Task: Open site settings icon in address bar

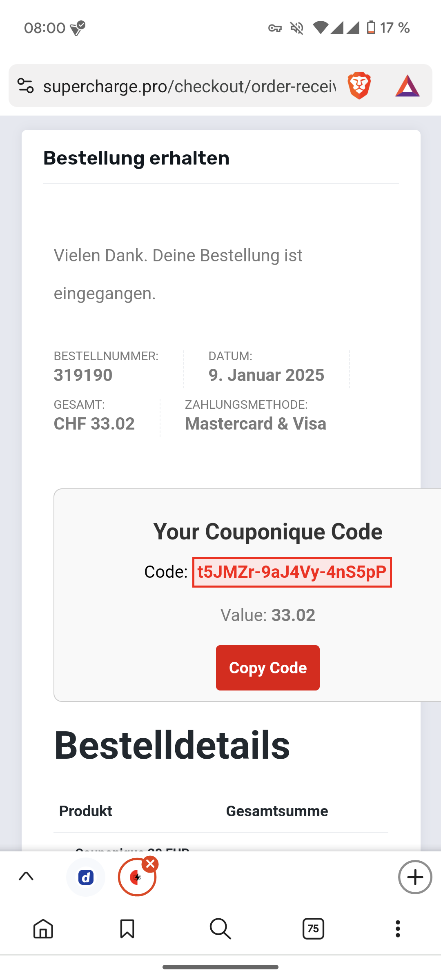Action: (x=25, y=86)
